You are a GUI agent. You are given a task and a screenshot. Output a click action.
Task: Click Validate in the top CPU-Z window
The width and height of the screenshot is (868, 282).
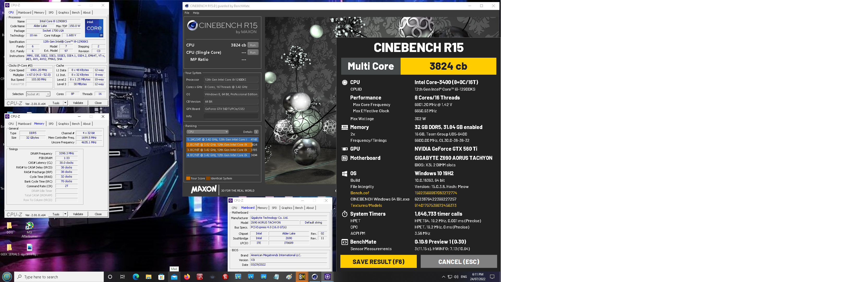[x=78, y=103]
